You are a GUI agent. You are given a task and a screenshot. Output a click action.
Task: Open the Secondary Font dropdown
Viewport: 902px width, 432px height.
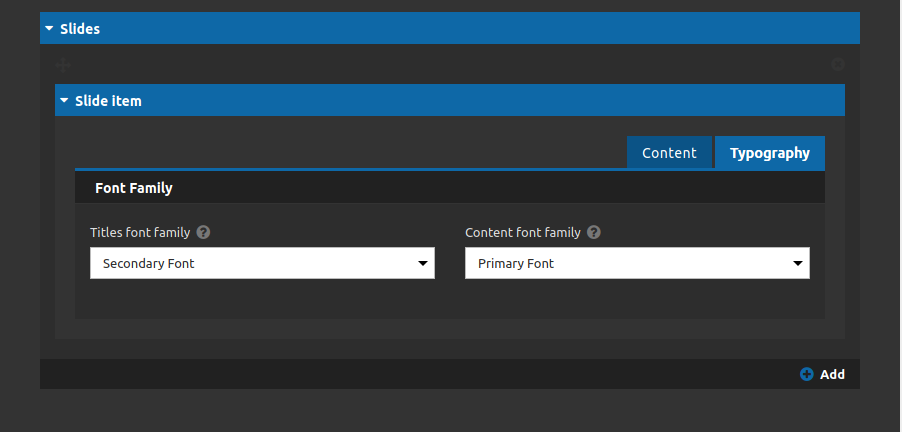[x=262, y=263]
